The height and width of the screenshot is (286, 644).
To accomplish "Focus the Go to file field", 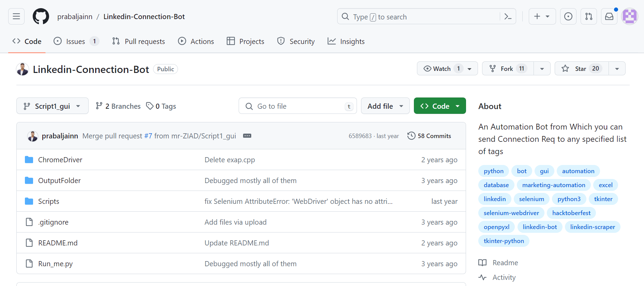I will point(297,106).
